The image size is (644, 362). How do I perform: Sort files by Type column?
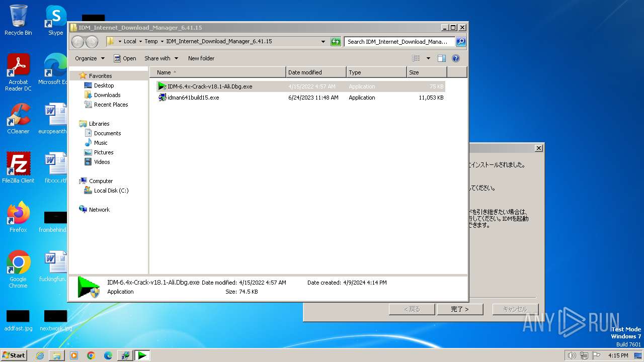pos(376,72)
